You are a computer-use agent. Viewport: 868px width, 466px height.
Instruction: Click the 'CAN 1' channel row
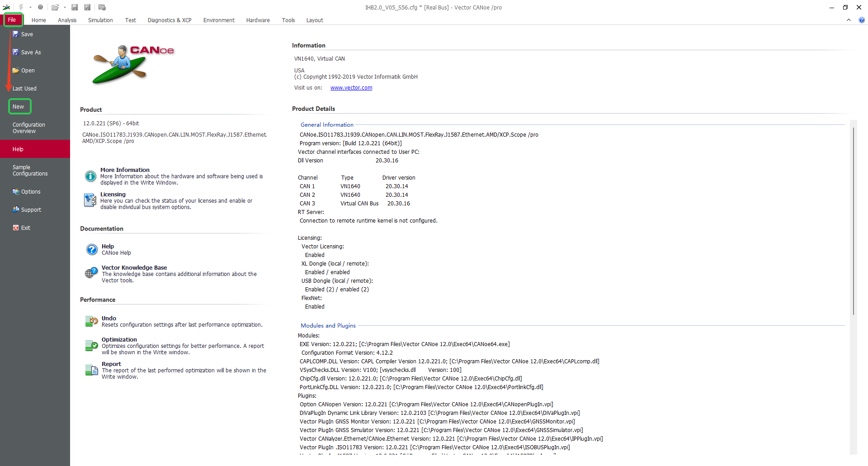pos(354,186)
